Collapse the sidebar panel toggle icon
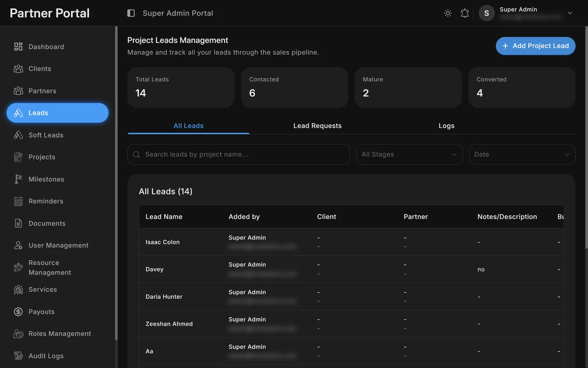 131,13
